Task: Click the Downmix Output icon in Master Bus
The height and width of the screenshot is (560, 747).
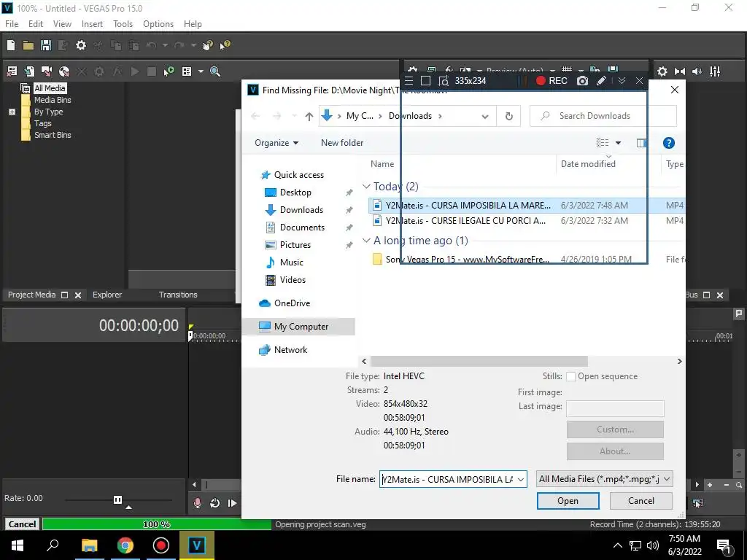Action: [680, 71]
